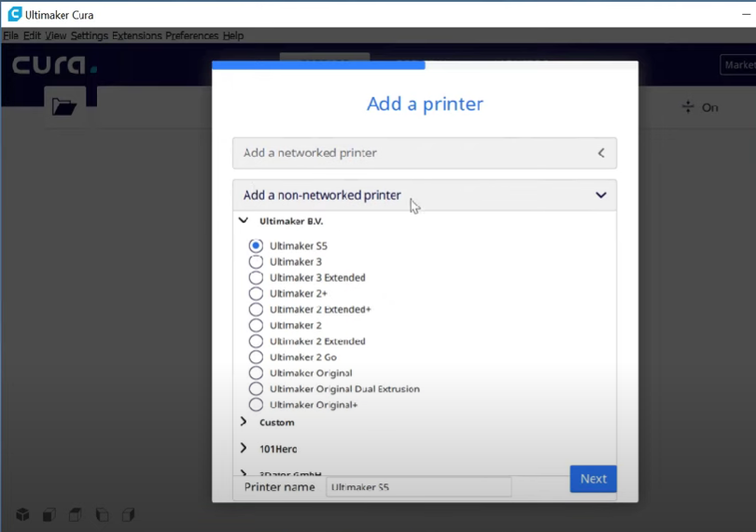Open the Extensions menu
This screenshot has width=756, height=532.
pyautogui.click(x=137, y=35)
